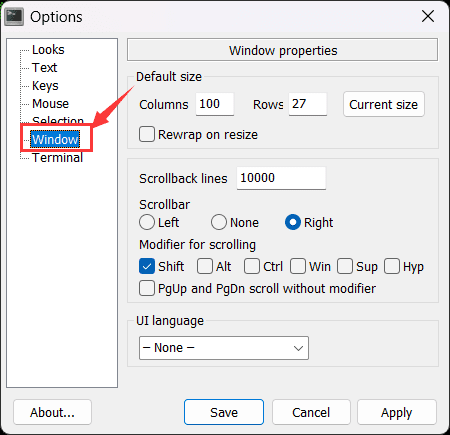Select the Left scrollbar radio button
The width and height of the screenshot is (450, 435).
pyautogui.click(x=147, y=222)
